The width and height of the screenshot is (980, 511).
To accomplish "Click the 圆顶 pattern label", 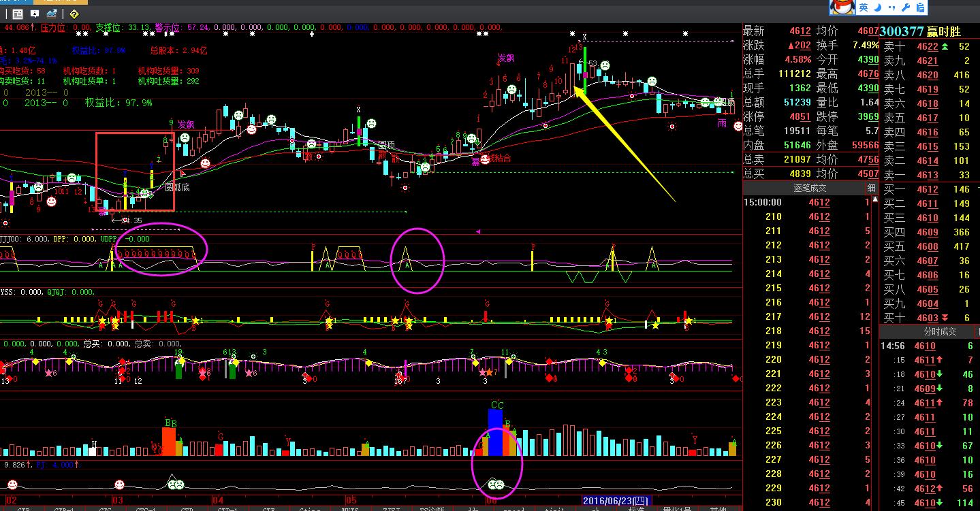I will [x=386, y=145].
